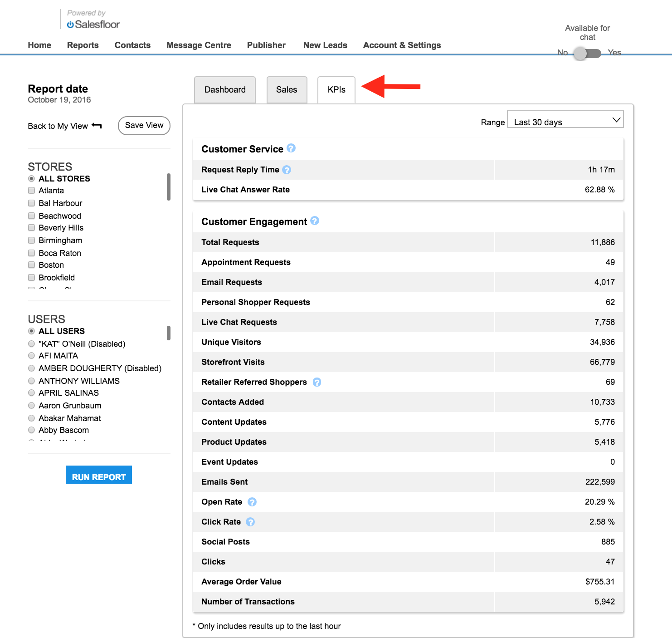Open the Reports menu in navigation
Screen dimensions: 672x638
pos(83,45)
